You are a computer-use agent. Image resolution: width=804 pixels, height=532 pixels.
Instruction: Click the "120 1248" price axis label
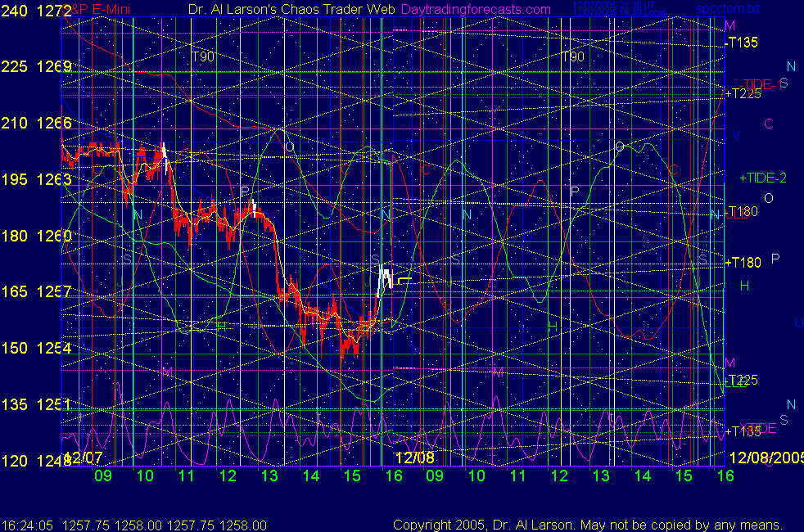pyautogui.click(x=36, y=461)
